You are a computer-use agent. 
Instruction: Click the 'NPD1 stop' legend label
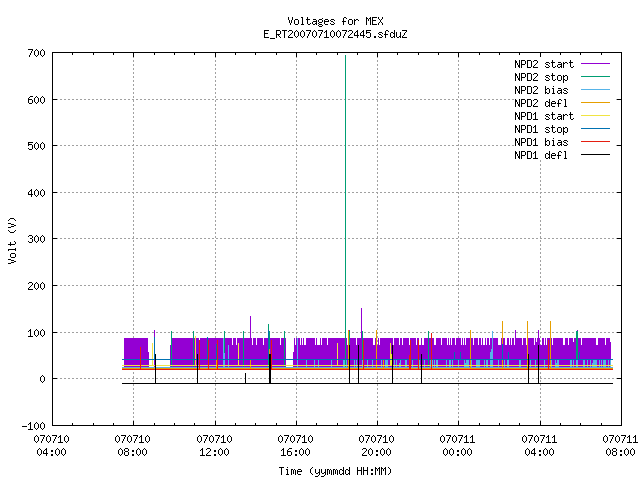pyautogui.click(x=541, y=129)
